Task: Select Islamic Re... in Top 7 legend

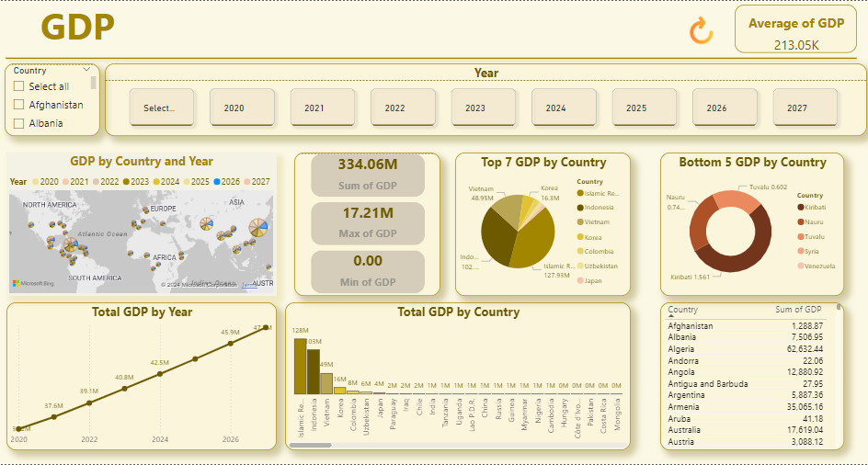Action: [598, 193]
